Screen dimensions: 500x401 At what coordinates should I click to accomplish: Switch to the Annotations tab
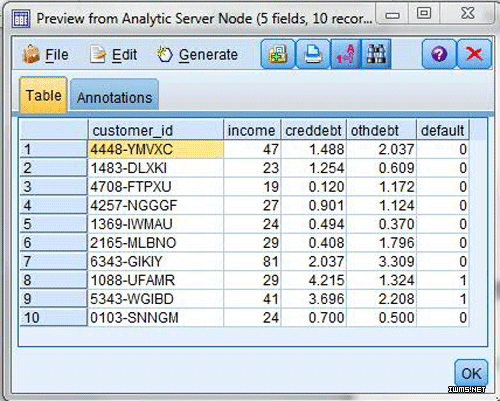click(x=114, y=95)
